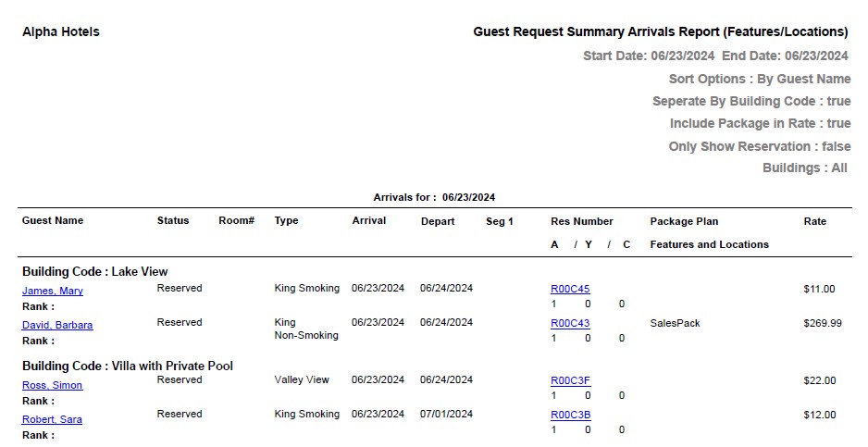Click Building Code : Villa with Private Pool heading
The width and height of the screenshot is (868, 447).
[128, 366]
